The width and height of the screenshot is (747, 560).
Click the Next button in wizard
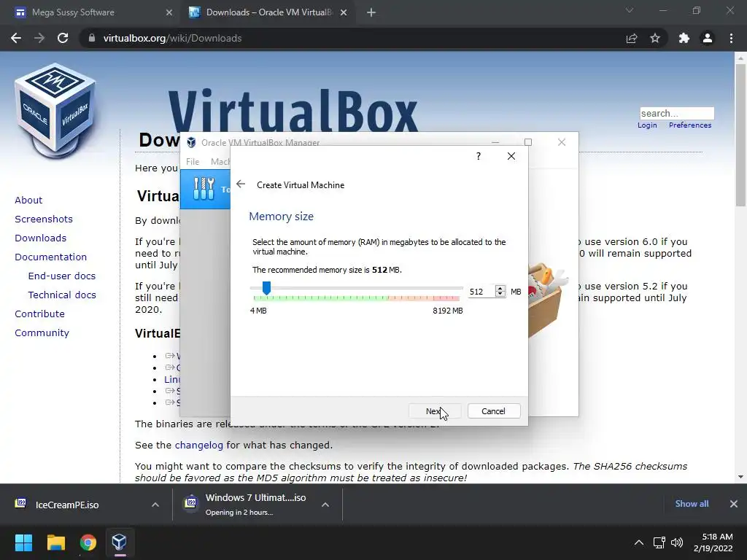pos(435,411)
